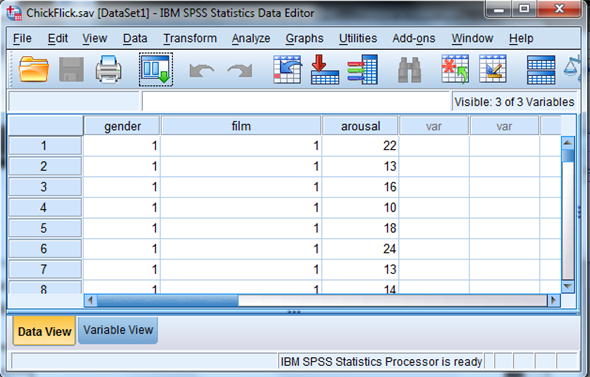Click the pane splitter dots above Data View

[294, 312]
